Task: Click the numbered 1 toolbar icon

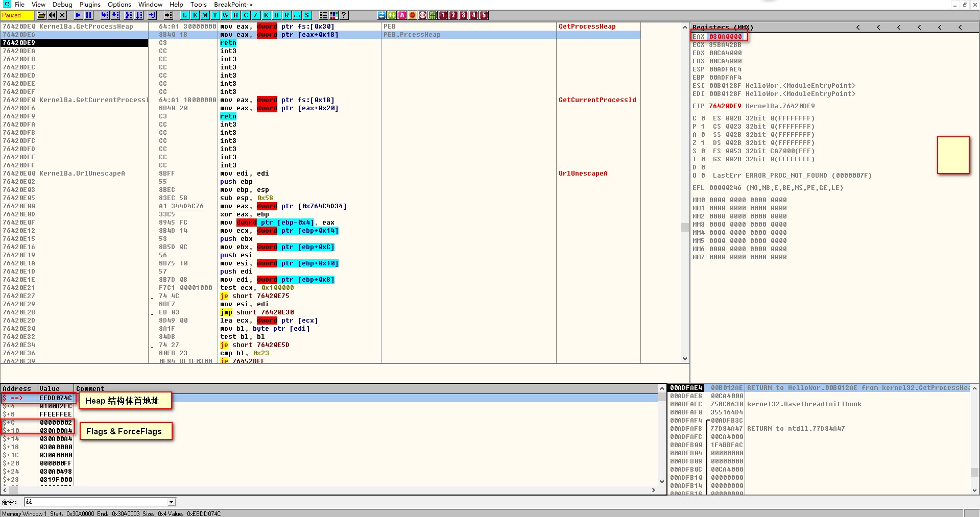Action: click(x=443, y=15)
